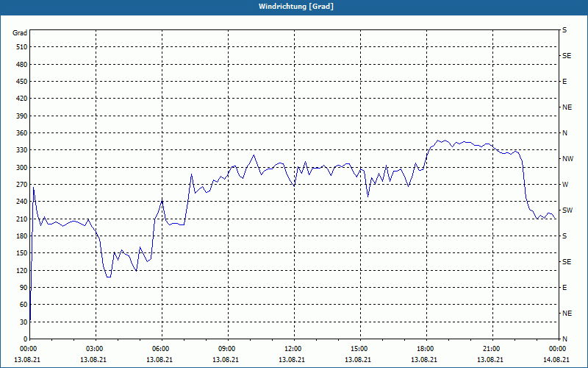Select the E compass label on the 90 gridline
This screenshot has width=588, height=368.
pyautogui.click(x=564, y=288)
